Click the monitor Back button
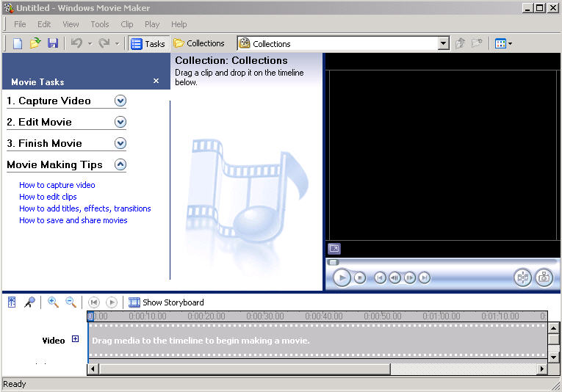Image resolution: width=562 pixels, height=392 pixels. click(x=380, y=277)
